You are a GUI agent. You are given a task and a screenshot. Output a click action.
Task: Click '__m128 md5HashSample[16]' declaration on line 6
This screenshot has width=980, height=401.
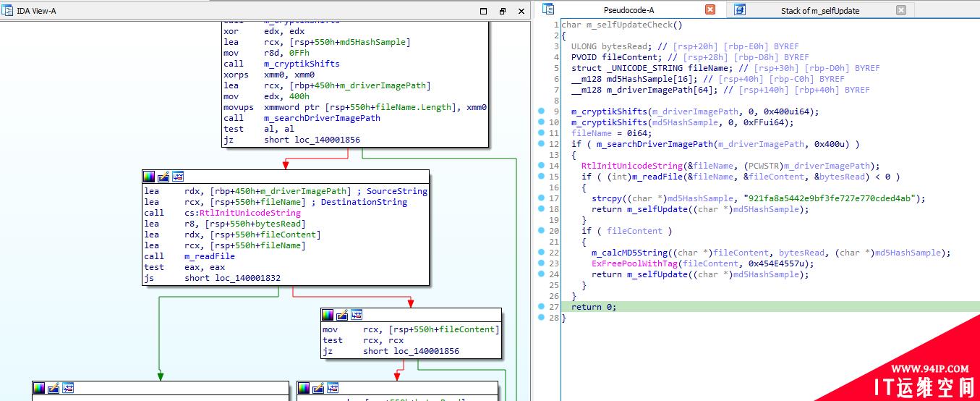point(634,79)
